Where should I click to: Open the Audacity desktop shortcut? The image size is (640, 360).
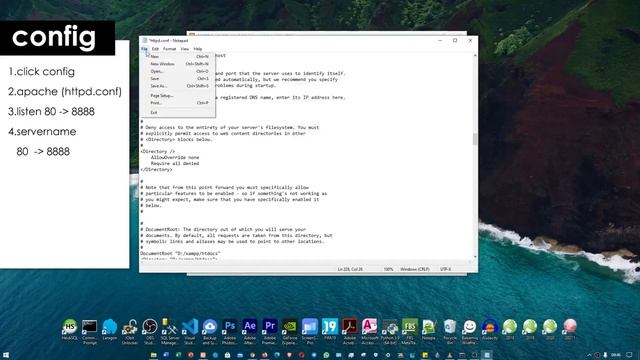pyautogui.click(x=490, y=330)
